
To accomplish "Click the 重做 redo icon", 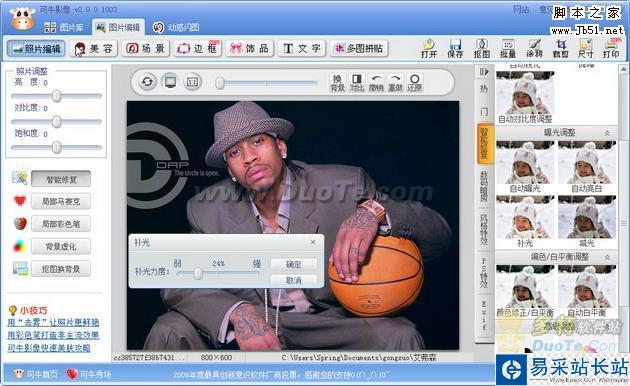I will (x=395, y=82).
